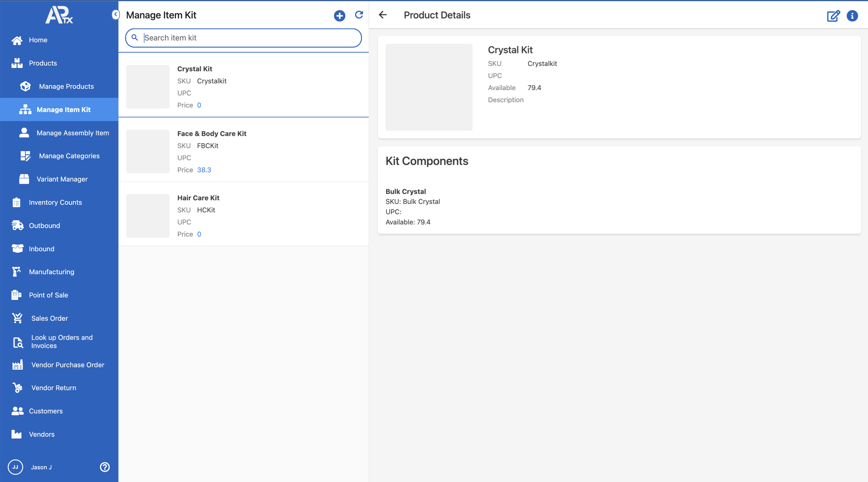The width and height of the screenshot is (868, 482).
Task: Open the help question mark icon
Action: 105,467
